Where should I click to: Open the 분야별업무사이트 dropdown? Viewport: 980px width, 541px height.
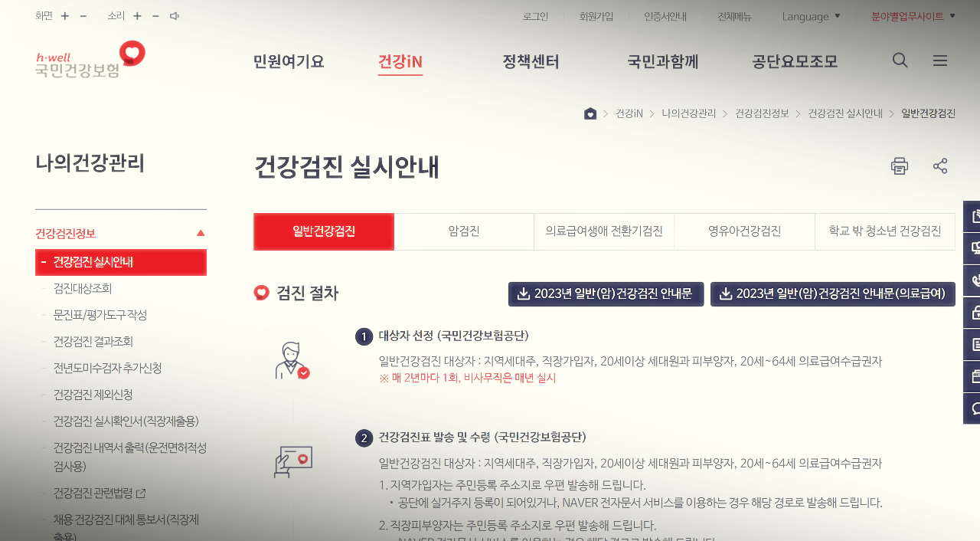[x=912, y=15]
